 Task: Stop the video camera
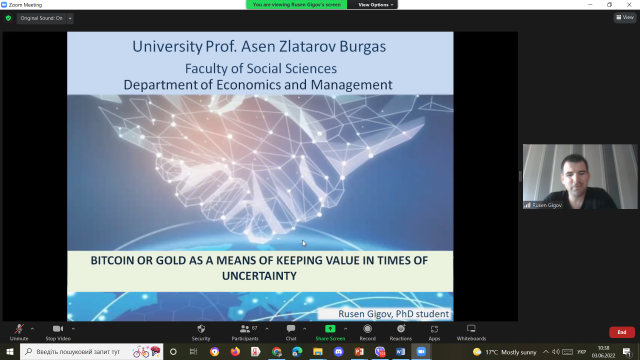(x=58, y=333)
